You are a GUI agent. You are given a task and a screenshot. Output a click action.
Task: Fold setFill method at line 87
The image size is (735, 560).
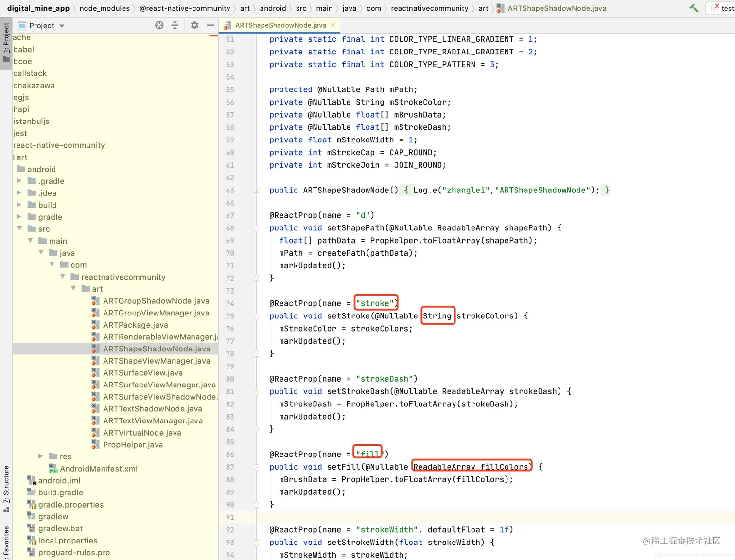[x=256, y=467]
